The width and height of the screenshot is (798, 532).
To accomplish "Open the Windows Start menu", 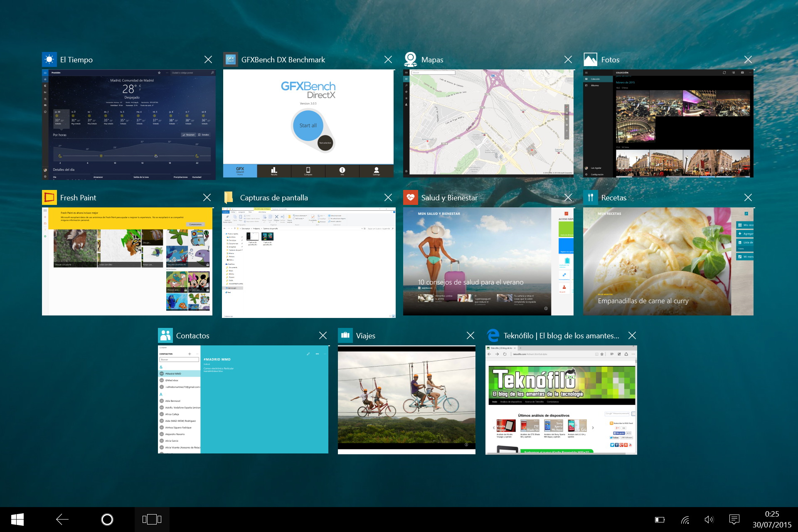I will (x=17, y=519).
